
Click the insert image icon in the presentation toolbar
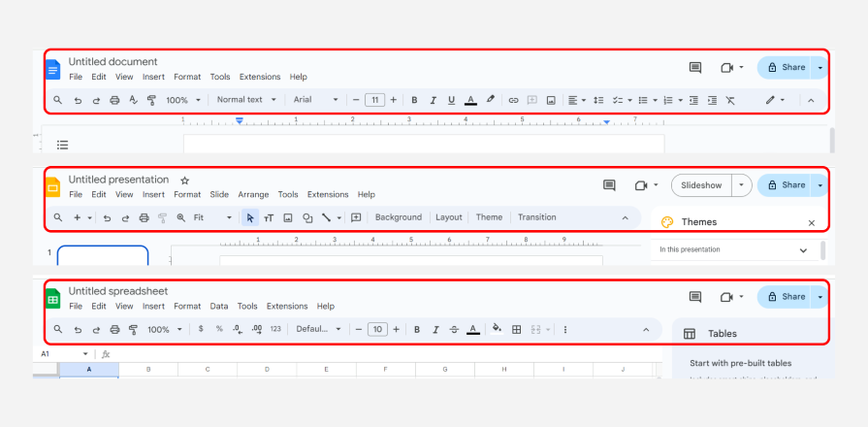[288, 217]
